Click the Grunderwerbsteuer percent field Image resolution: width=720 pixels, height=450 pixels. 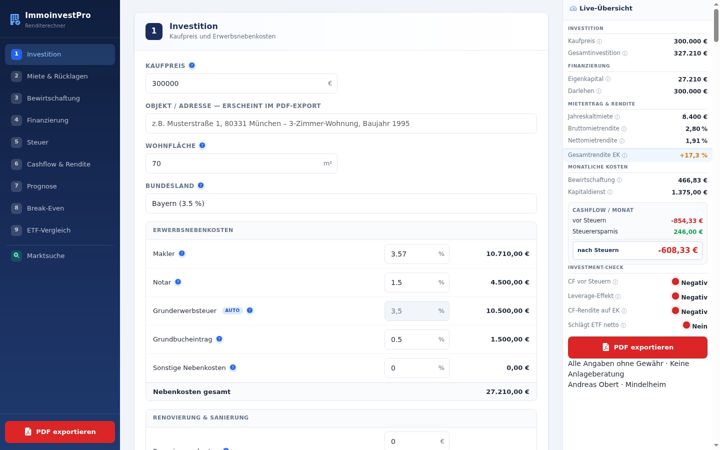[x=416, y=311]
